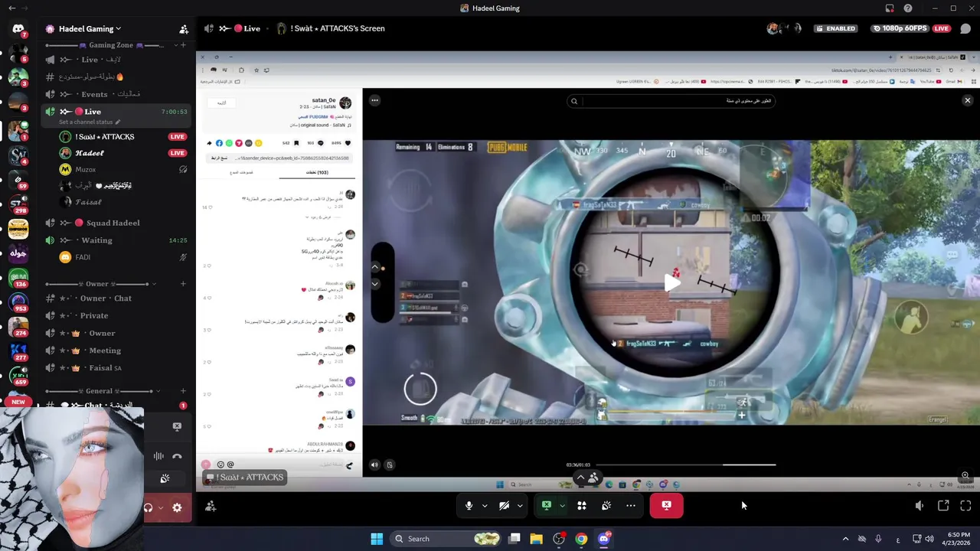Open the Discord help question mark icon
Image resolution: width=980 pixels, height=551 pixels.
[x=908, y=8]
